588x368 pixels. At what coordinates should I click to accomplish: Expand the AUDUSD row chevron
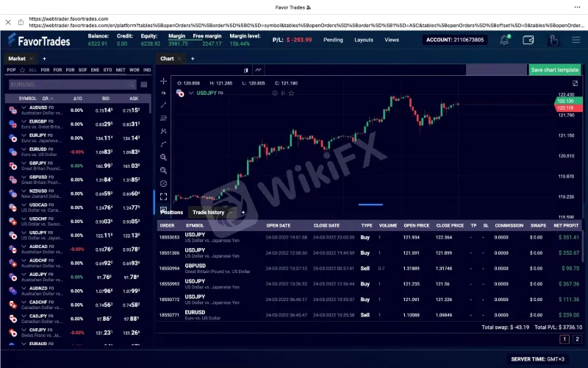[24, 107]
